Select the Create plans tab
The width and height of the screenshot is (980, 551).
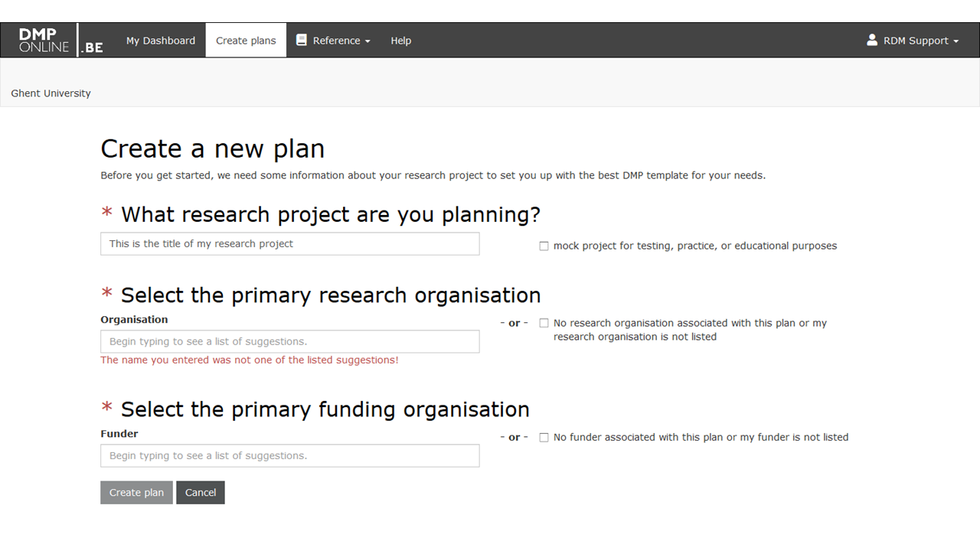click(x=246, y=41)
